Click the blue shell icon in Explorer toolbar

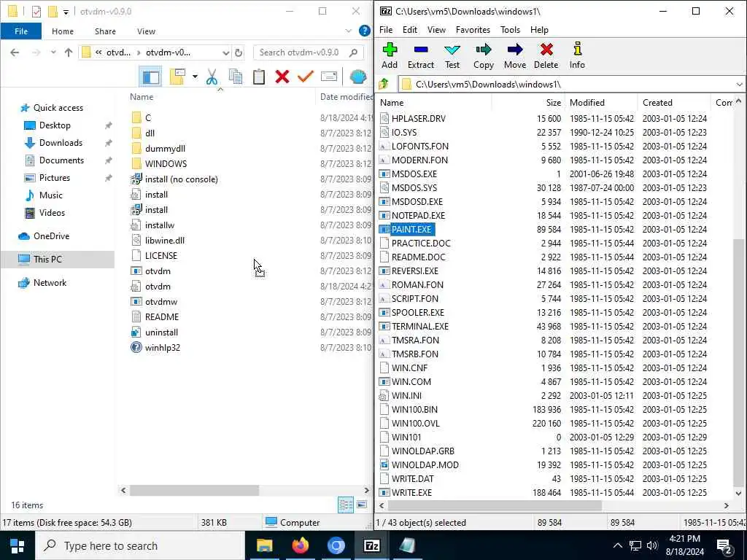pyautogui.click(x=357, y=77)
